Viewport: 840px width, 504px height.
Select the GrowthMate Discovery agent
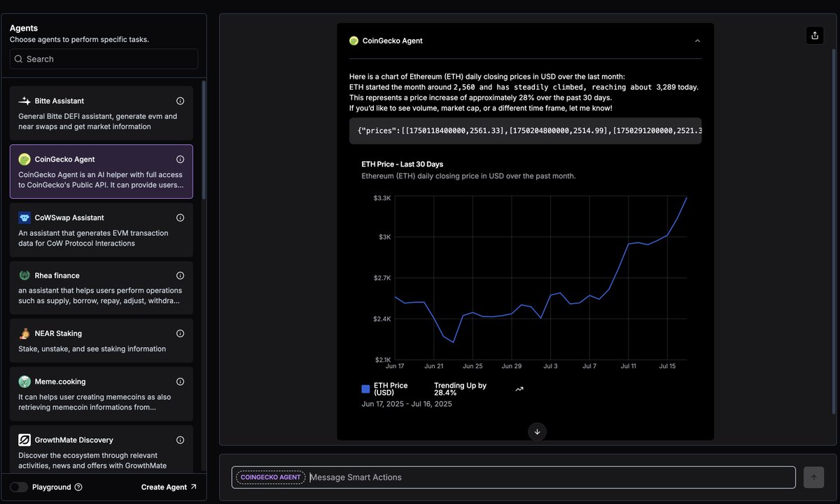101,449
